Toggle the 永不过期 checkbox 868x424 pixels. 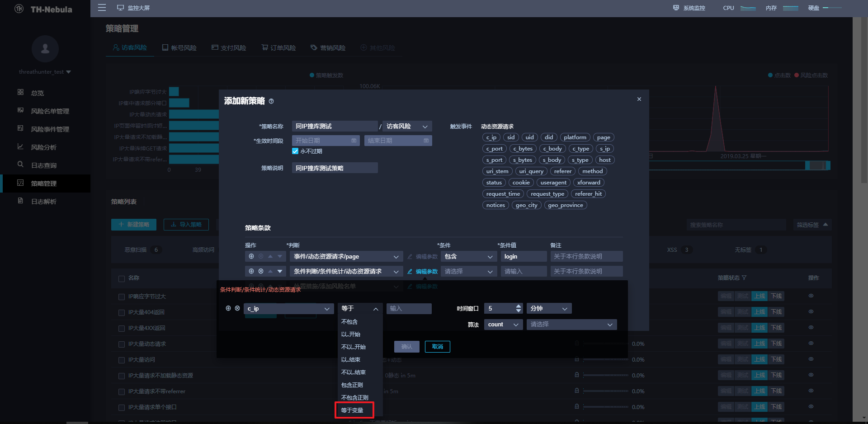pyautogui.click(x=295, y=151)
